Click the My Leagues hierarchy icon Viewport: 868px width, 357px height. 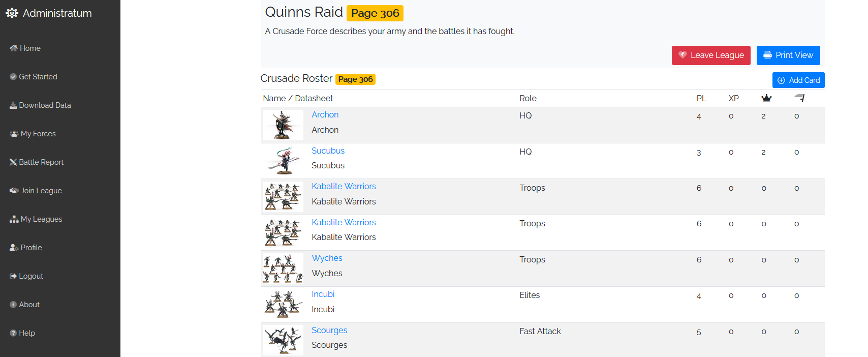pyautogui.click(x=14, y=219)
